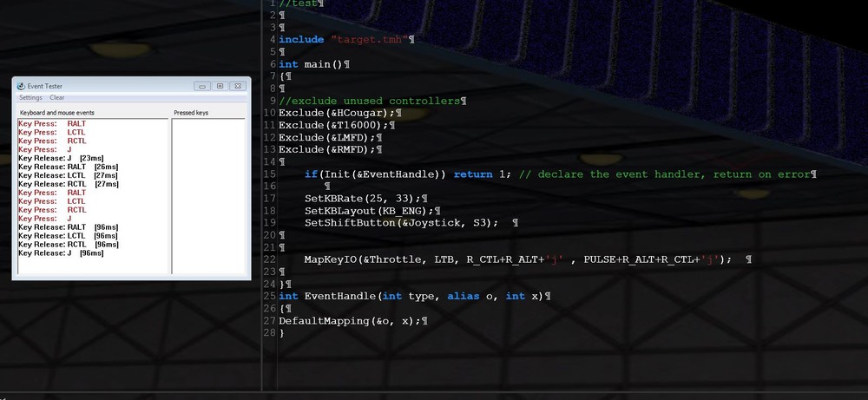This screenshot has width=868, height=400.
Task: Click the include "target.tmh" line in editor
Action: pyautogui.click(x=344, y=39)
